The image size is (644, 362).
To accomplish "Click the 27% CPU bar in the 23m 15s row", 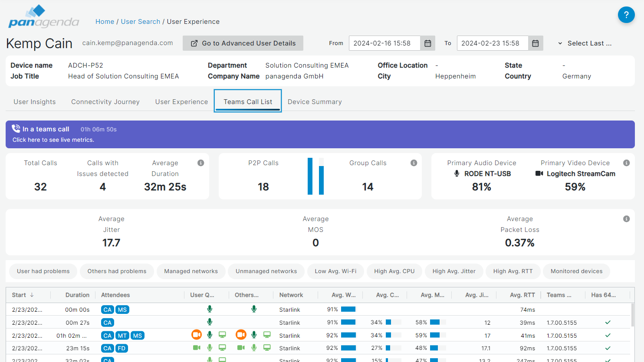I will tap(393, 348).
